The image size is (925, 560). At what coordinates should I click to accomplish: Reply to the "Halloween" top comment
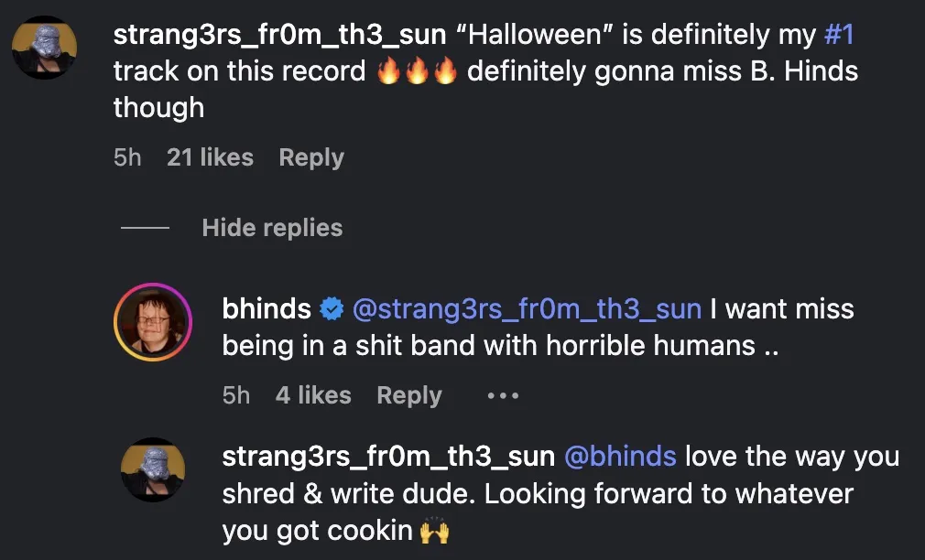pos(311,157)
